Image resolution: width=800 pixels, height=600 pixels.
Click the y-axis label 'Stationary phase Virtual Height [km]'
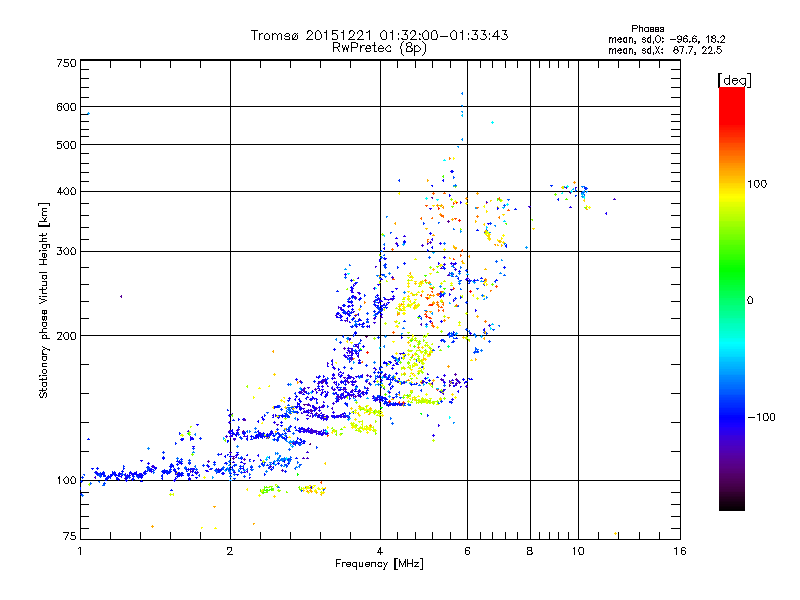click(x=44, y=301)
